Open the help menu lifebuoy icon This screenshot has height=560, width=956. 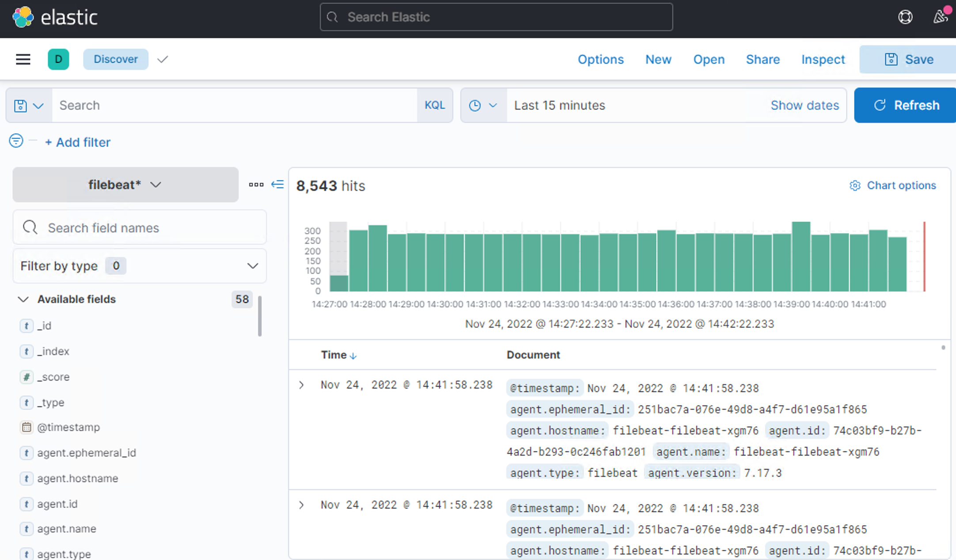[905, 17]
